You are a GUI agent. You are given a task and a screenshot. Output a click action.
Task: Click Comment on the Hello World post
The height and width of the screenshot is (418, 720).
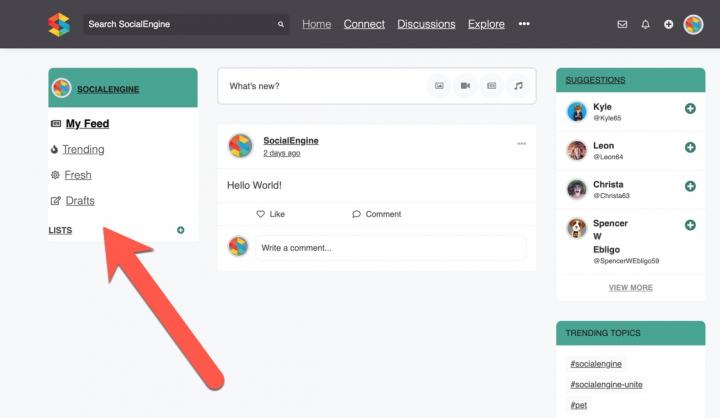pyautogui.click(x=377, y=214)
